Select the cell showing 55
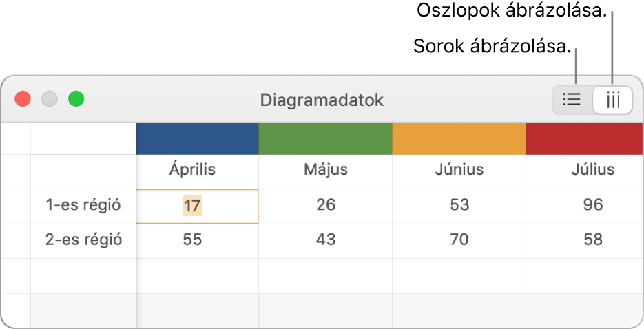 pyautogui.click(x=193, y=240)
